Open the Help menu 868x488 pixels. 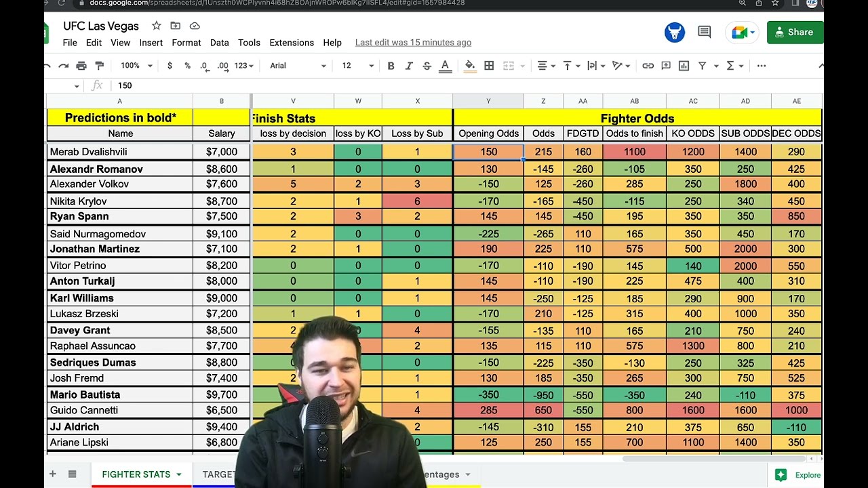click(332, 43)
